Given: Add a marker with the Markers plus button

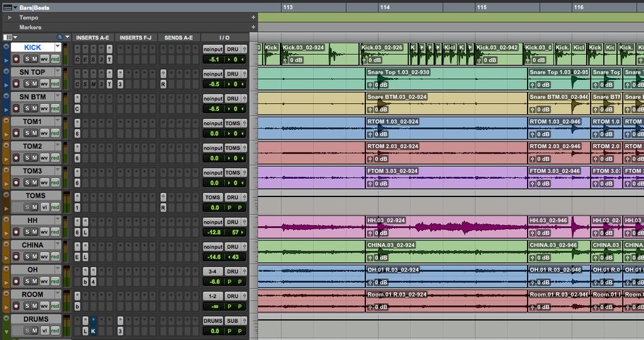Looking at the screenshot, I should click(253, 27).
